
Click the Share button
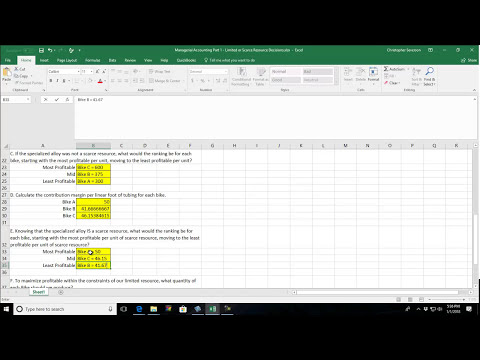(469, 60)
